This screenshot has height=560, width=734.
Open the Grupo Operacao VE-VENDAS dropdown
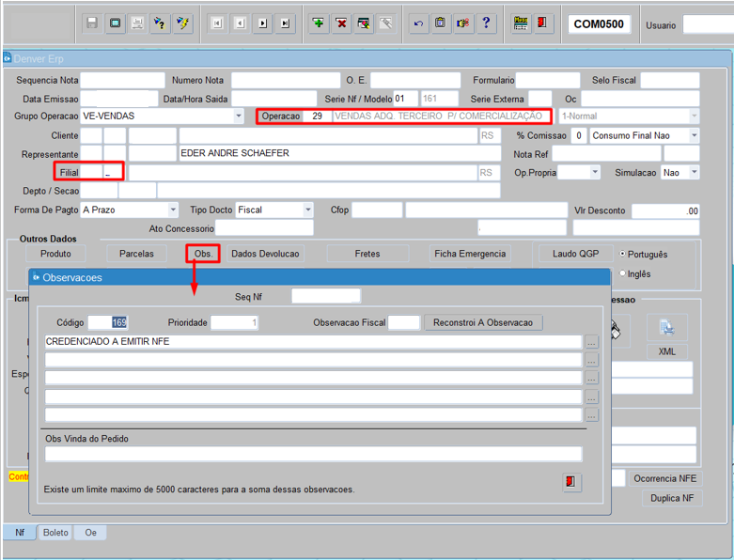point(239,116)
